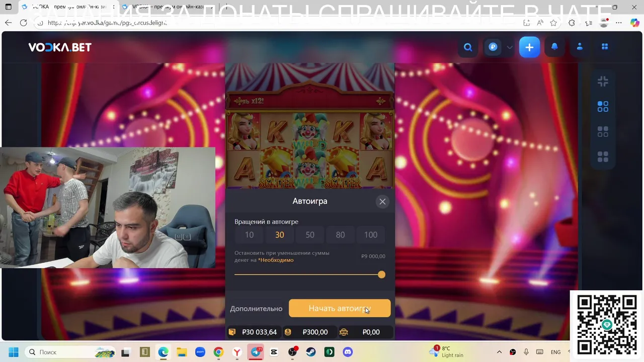This screenshot has width=644, height=362.
Task: Exit fullscreen with the collapse arrows icon
Action: pyautogui.click(x=603, y=81)
